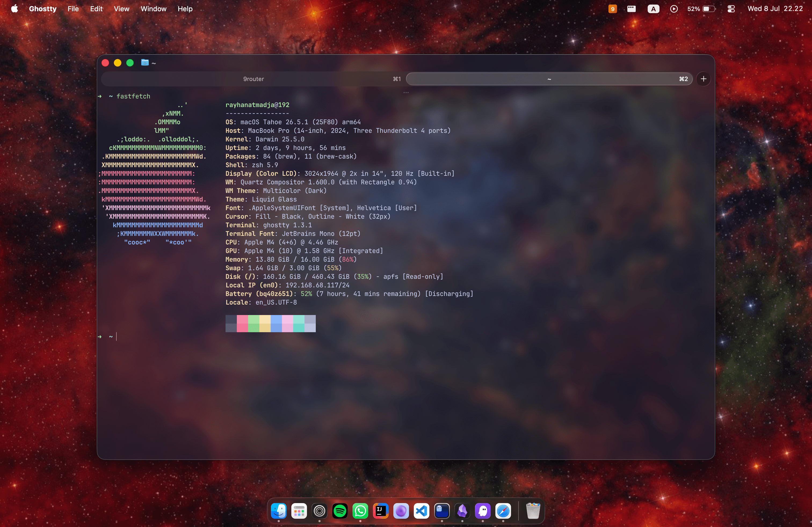Viewport: 812px width, 527px height.
Task: Open the Window menu
Action: click(154, 9)
